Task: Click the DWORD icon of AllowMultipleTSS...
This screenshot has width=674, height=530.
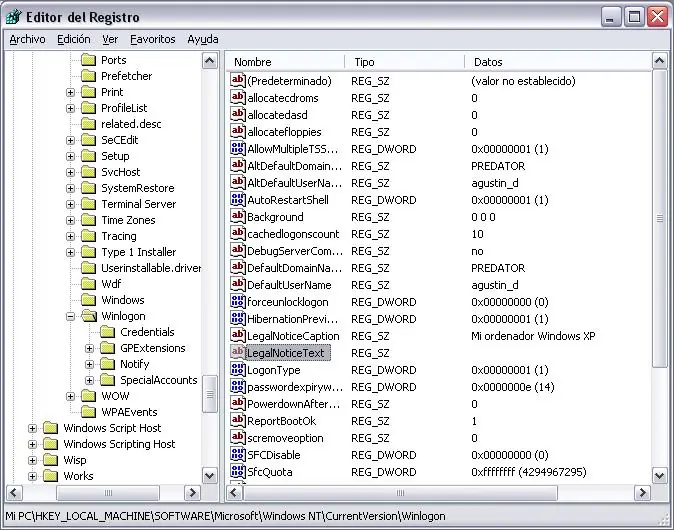Action: click(x=238, y=148)
